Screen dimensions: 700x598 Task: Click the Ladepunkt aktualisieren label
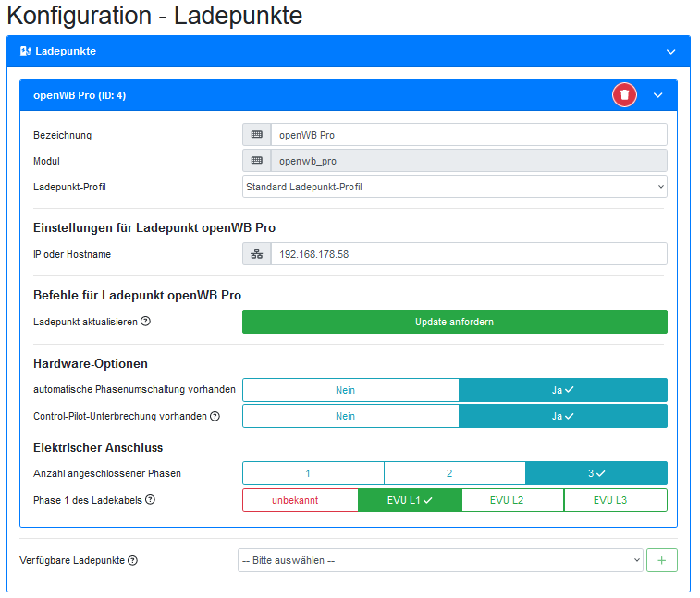[85, 322]
